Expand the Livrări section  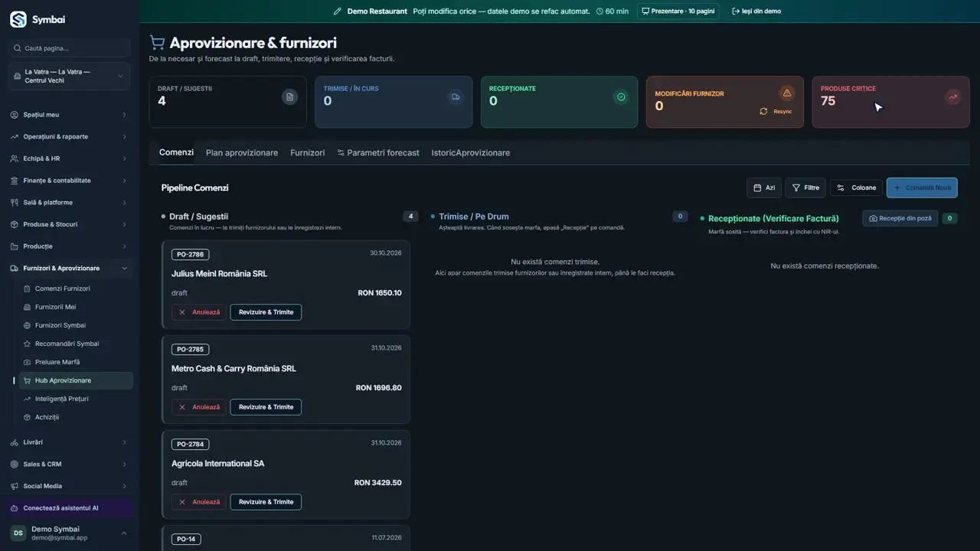[69, 442]
